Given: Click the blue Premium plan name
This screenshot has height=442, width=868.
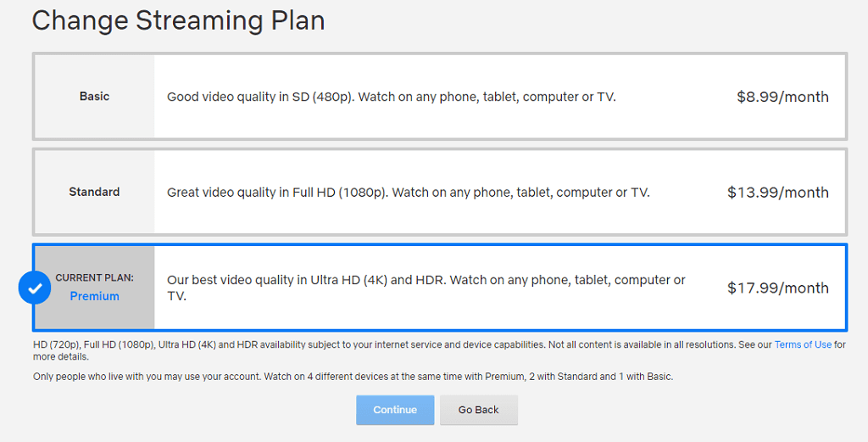Looking at the screenshot, I should pos(94,296).
